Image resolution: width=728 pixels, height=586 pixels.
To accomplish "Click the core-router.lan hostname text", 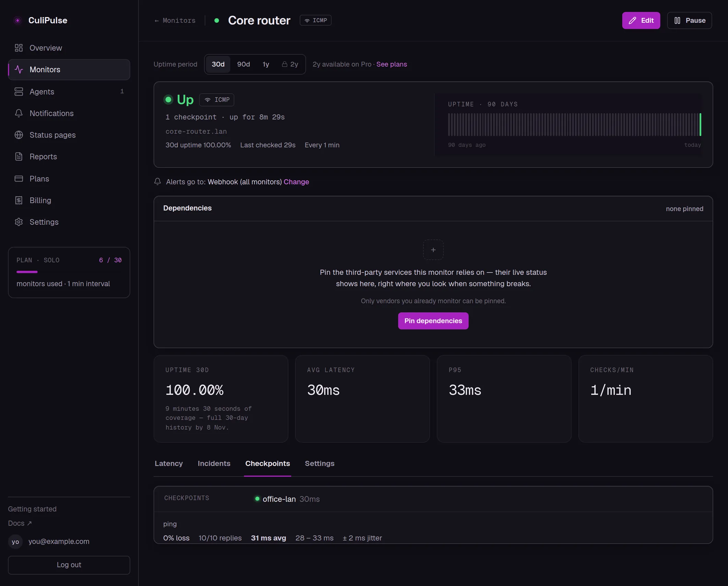I will 196,132.
